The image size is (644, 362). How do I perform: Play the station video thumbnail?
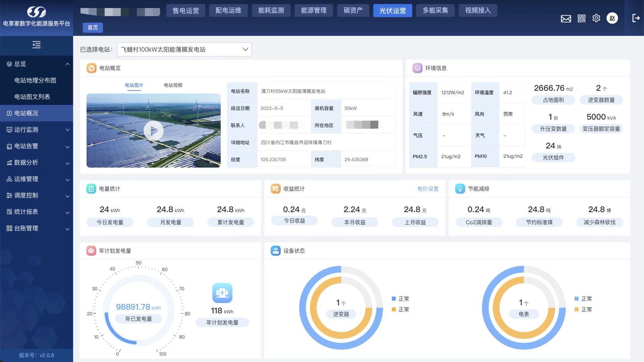pyautogui.click(x=153, y=131)
